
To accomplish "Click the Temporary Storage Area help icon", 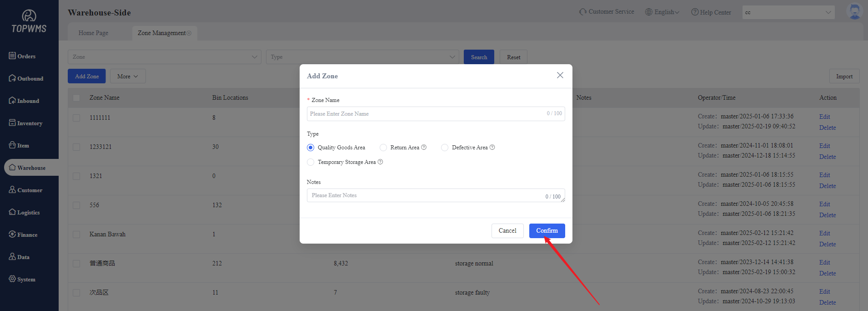I will (381, 162).
